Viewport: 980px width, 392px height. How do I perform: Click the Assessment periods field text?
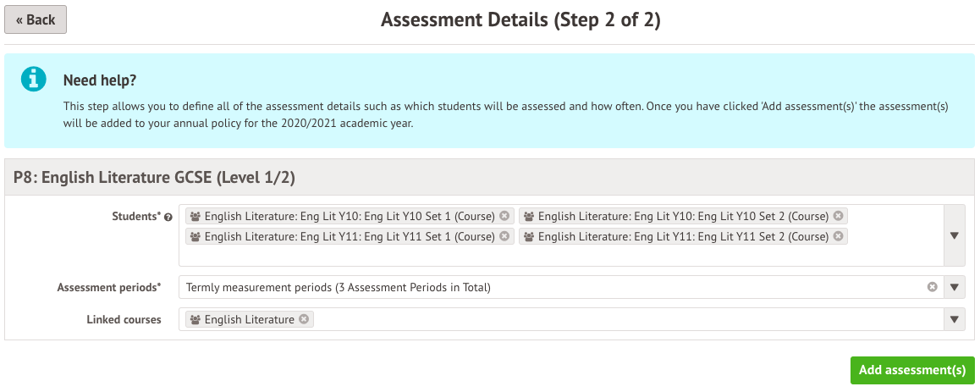[339, 288]
